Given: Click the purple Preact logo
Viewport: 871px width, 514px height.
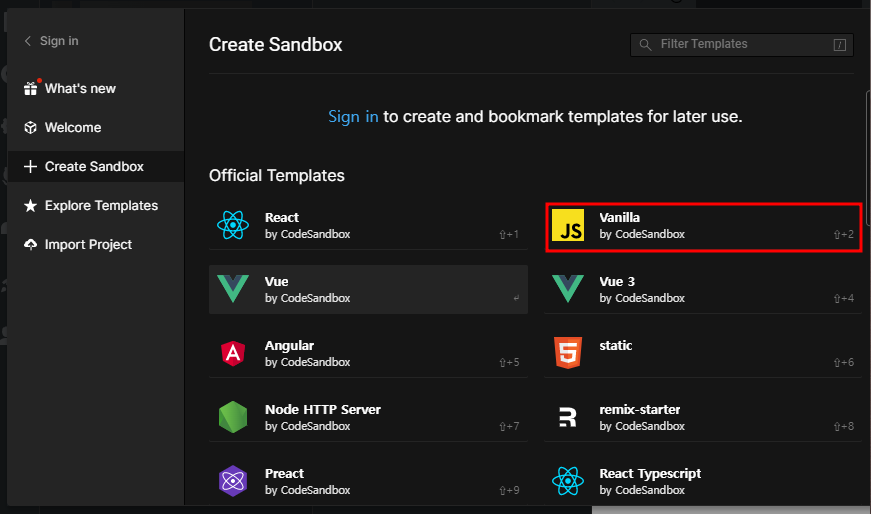Looking at the screenshot, I should click(233, 481).
